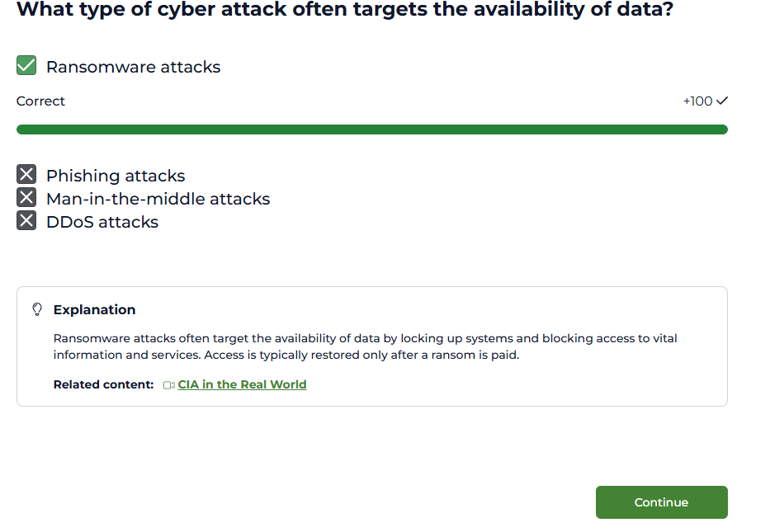Click the X box beside Phishing attacks
The image size is (770, 532).
(26, 174)
